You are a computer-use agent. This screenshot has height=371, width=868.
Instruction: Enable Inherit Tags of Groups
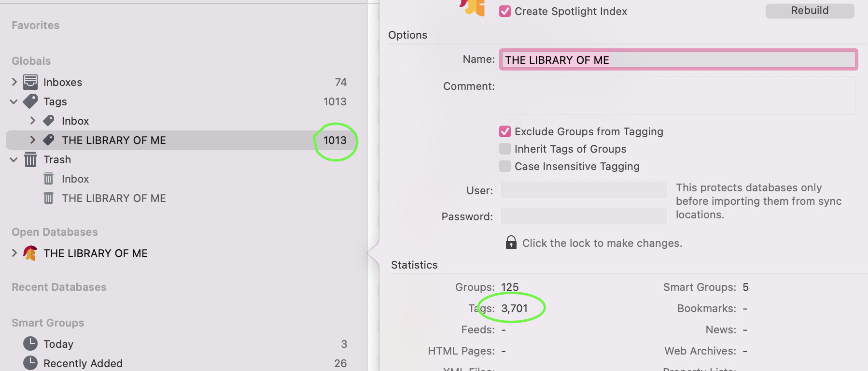(505, 149)
